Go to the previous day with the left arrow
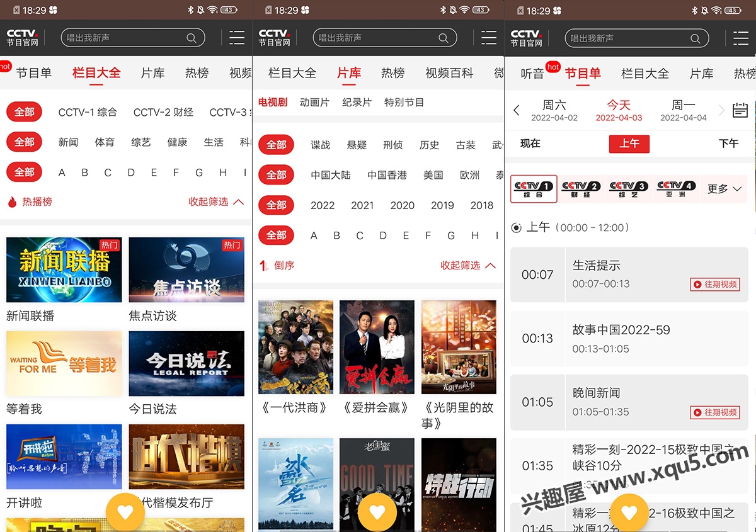The image size is (756, 532). coord(517,111)
